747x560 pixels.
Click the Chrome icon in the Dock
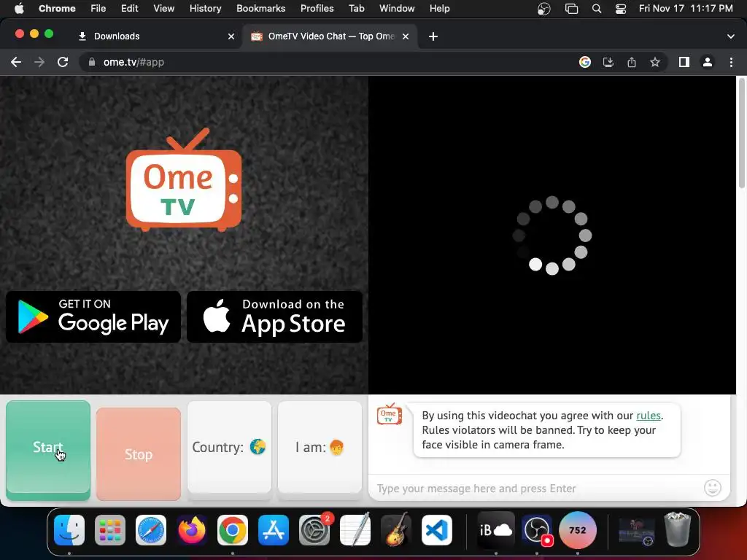pyautogui.click(x=233, y=530)
